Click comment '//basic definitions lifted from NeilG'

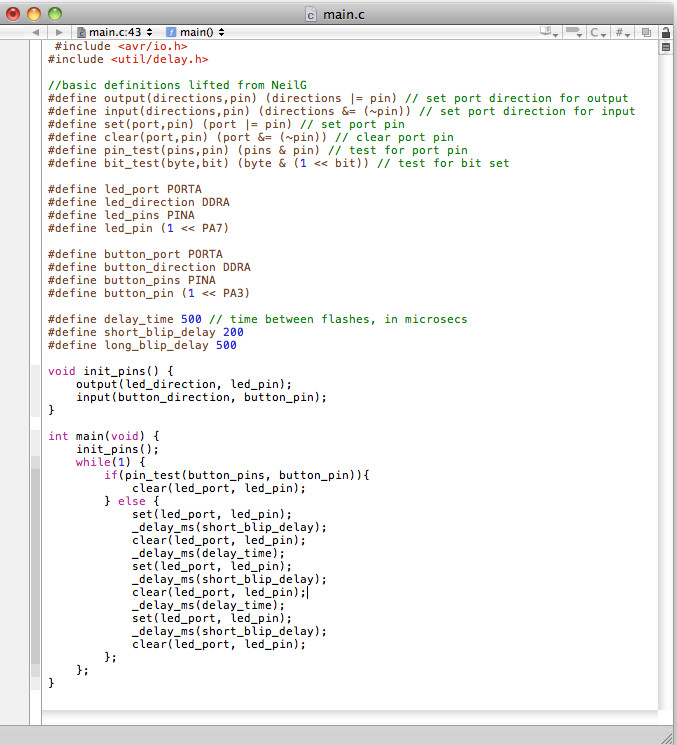(177, 86)
